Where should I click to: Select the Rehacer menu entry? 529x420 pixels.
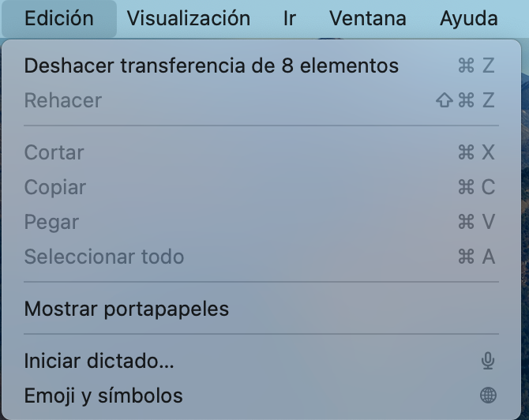point(261,100)
